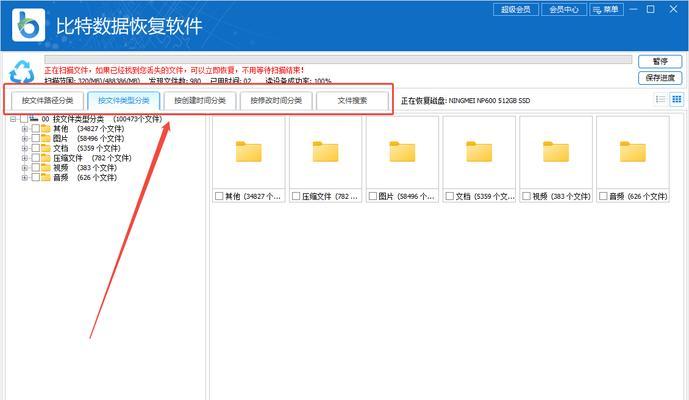Expand the 压缩文件 tree node
Viewport: 689px width, 400px height.
tap(25, 158)
